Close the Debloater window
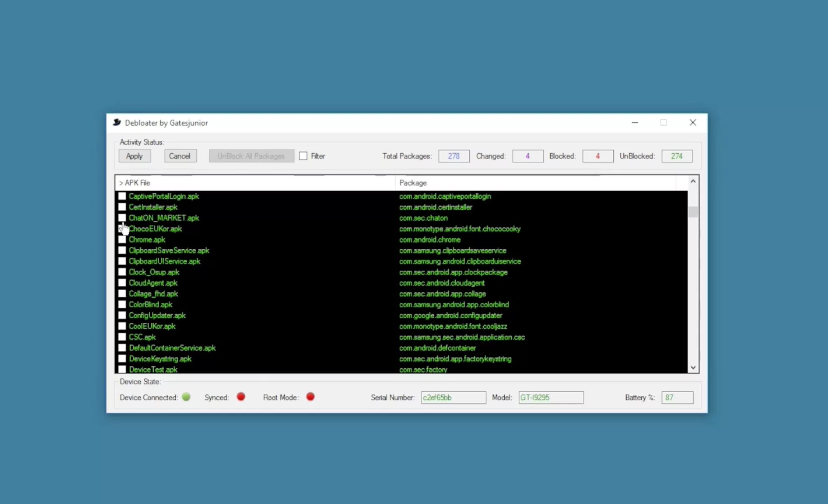Screen dimensions: 828x504 tap(693, 122)
